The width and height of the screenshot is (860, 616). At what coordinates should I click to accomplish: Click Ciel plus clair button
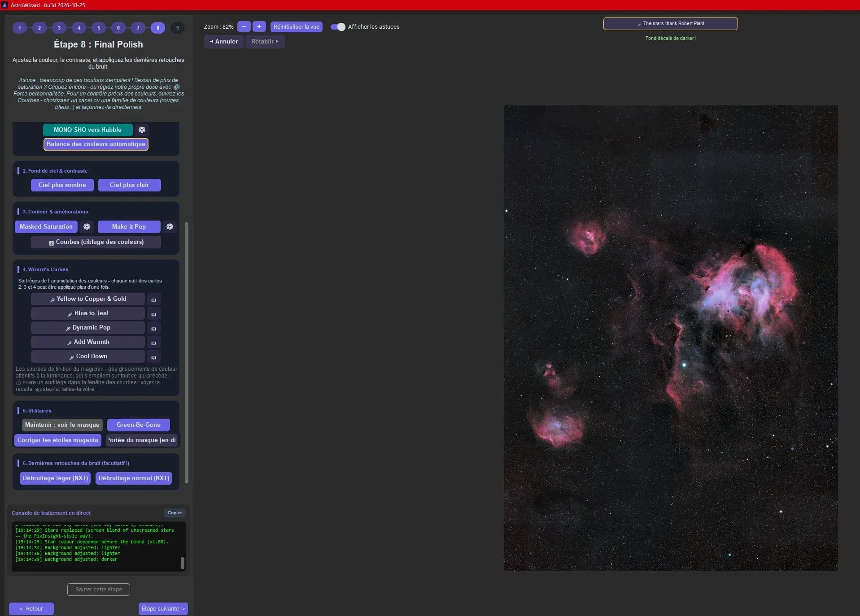[129, 185]
